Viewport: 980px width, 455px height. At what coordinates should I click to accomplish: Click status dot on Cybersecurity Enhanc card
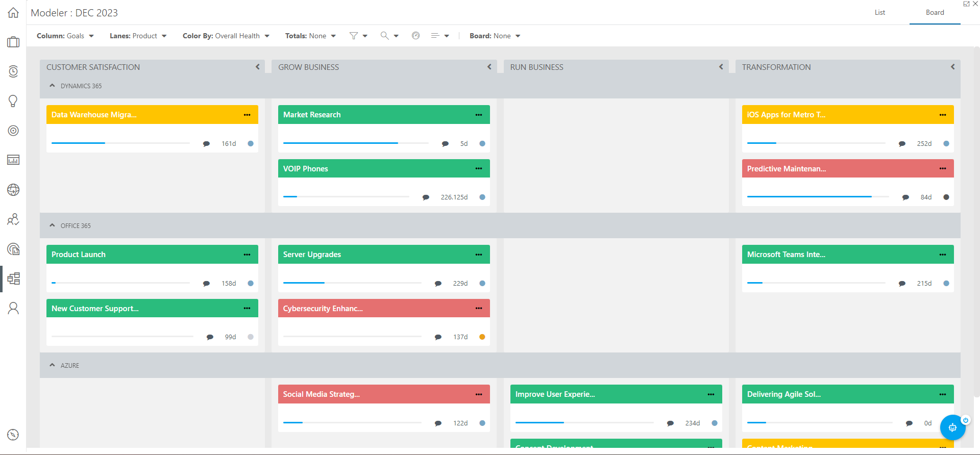click(482, 337)
